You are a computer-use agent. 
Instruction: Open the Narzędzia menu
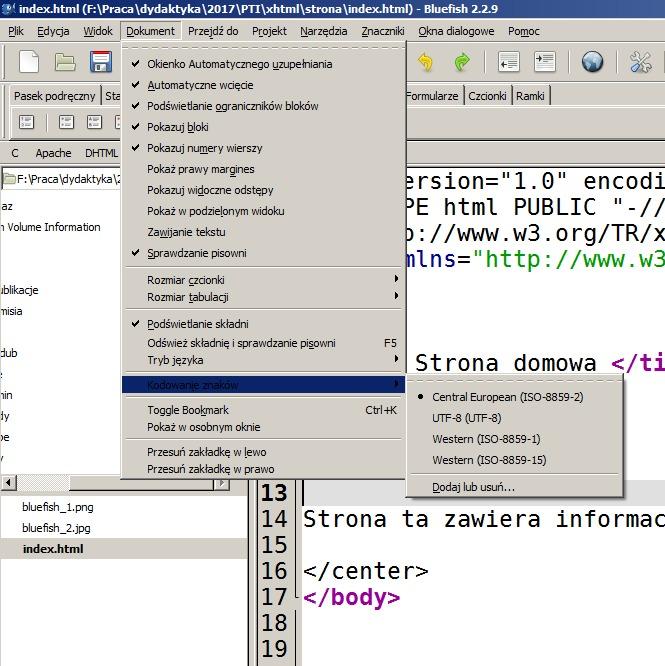coord(324,31)
